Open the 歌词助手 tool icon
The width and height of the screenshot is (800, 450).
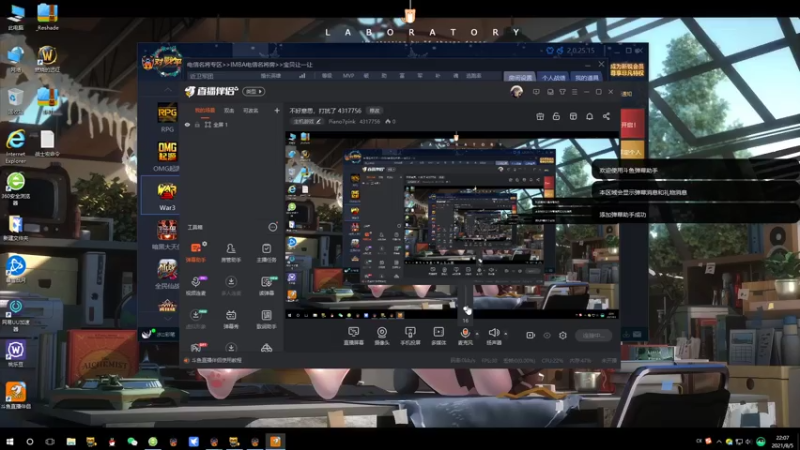point(266,319)
